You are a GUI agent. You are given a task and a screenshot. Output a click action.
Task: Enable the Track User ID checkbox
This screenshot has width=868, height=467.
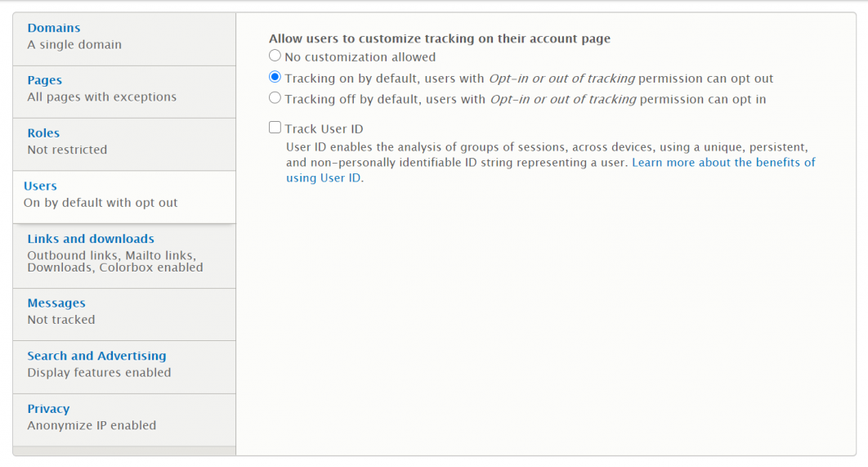(275, 128)
